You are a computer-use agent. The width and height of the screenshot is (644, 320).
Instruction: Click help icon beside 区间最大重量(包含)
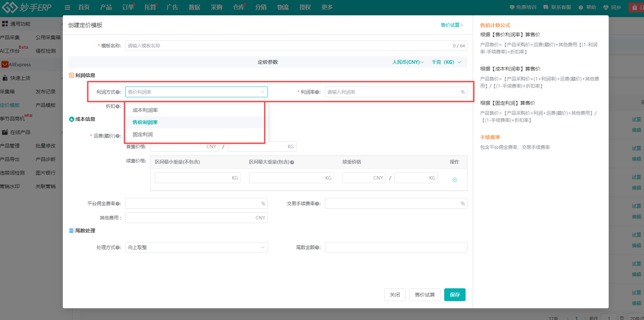click(292, 162)
